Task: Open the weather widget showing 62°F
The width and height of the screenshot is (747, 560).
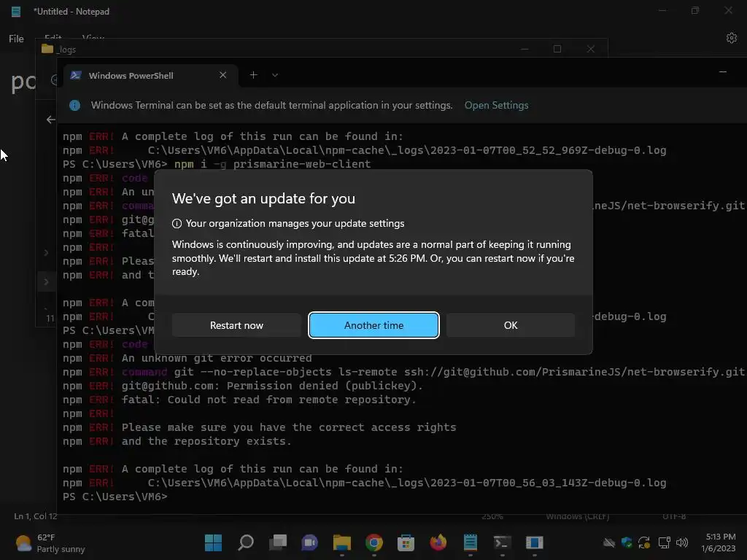Action: [50, 542]
